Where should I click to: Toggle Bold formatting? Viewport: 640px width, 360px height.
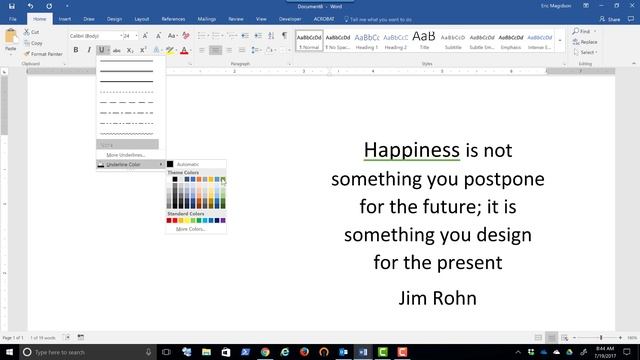click(76, 50)
